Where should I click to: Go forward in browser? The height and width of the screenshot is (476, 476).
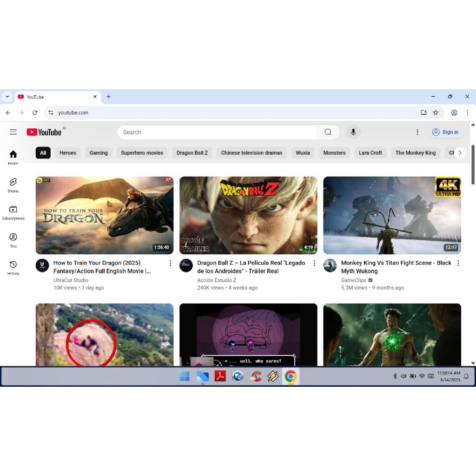click(x=21, y=112)
